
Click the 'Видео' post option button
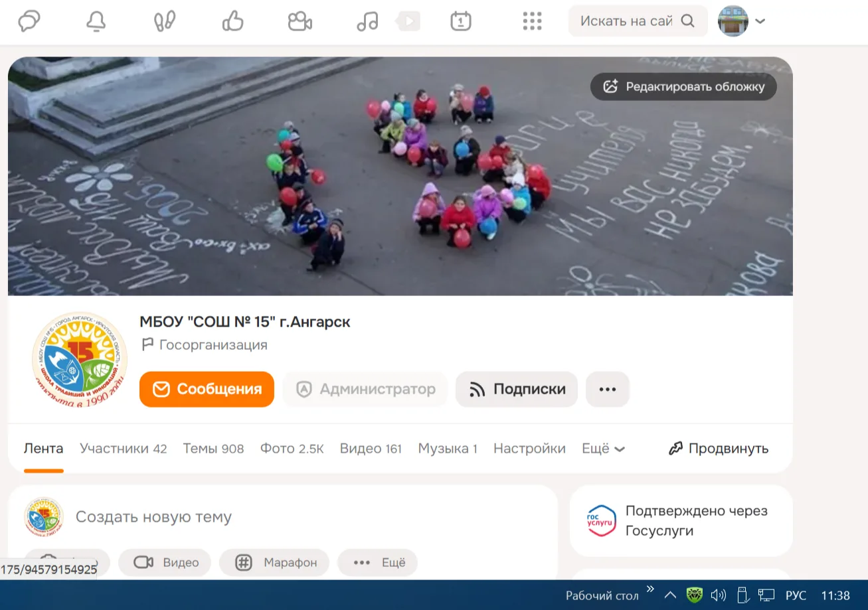[x=165, y=563]
